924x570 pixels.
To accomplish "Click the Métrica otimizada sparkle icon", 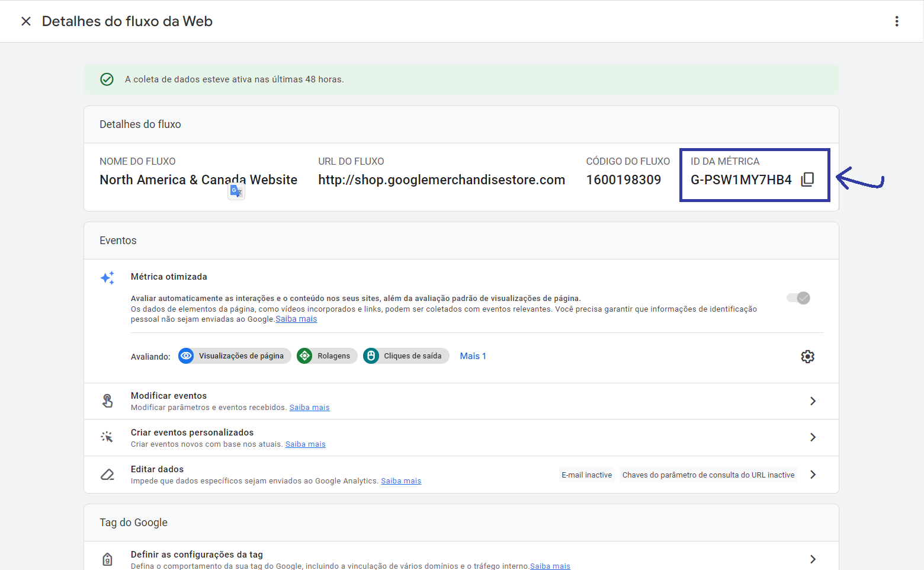I will pyautogui.click(x=107, y=278).
